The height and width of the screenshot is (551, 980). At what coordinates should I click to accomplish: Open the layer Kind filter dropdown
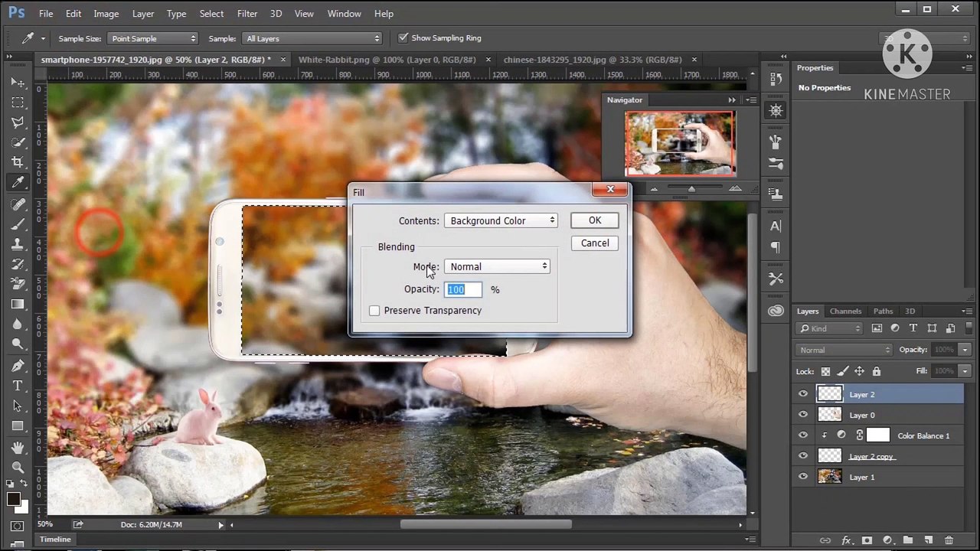click(x=830, y=328)
